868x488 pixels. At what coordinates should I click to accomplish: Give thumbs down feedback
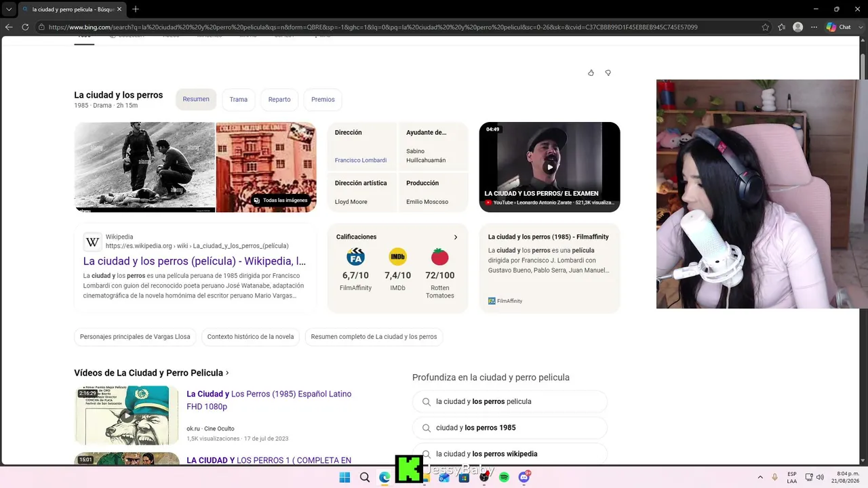pyautogui.click(x=608, y=73)
